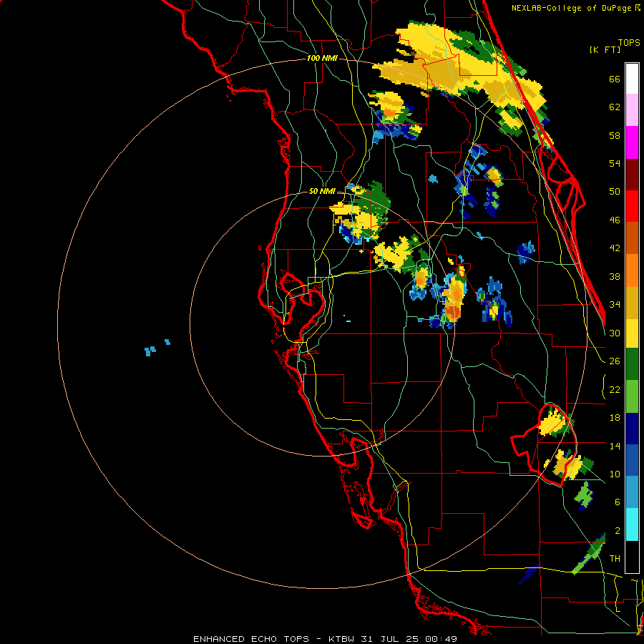Click the '2' legend value

tap(618, 531)
